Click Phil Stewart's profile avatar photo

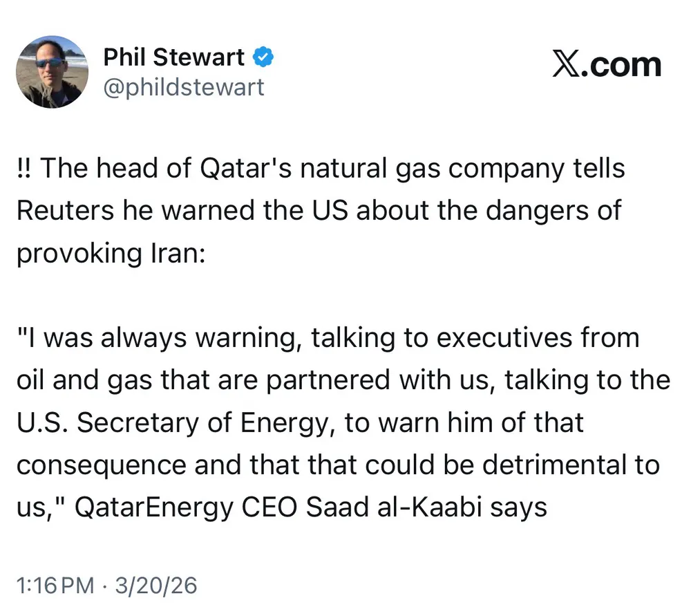point(52,72)
